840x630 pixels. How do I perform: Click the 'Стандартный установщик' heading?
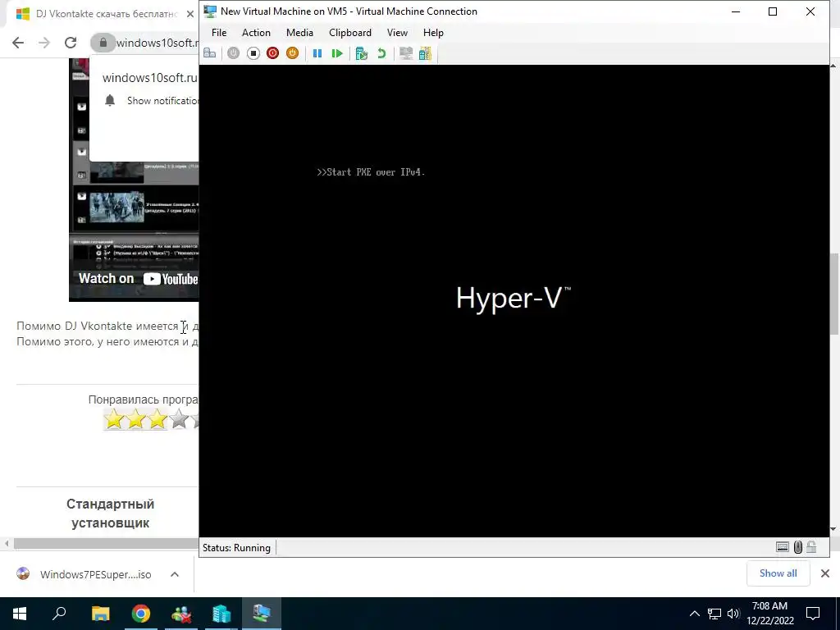111,514
